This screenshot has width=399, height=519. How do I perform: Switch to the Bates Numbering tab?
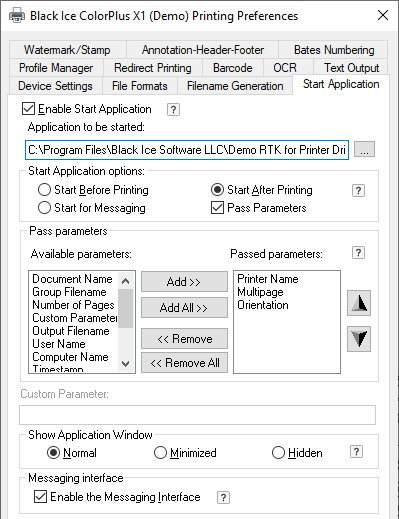coord(334,50)
